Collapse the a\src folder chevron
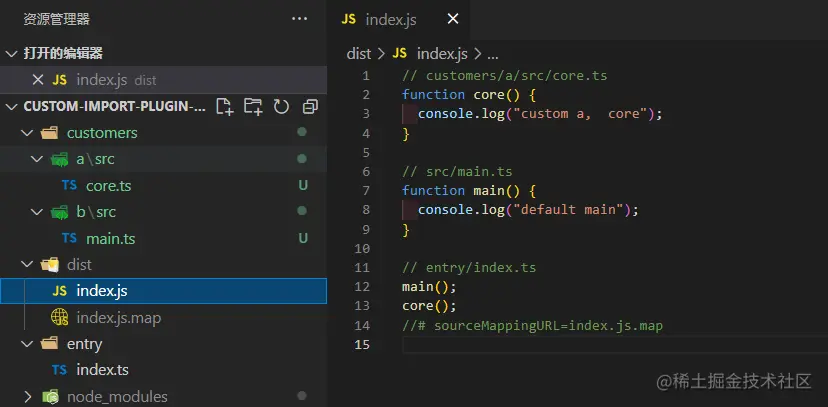The width and height of the screenshot is (828, 407). pyautogui.click(x=36, y=159)
